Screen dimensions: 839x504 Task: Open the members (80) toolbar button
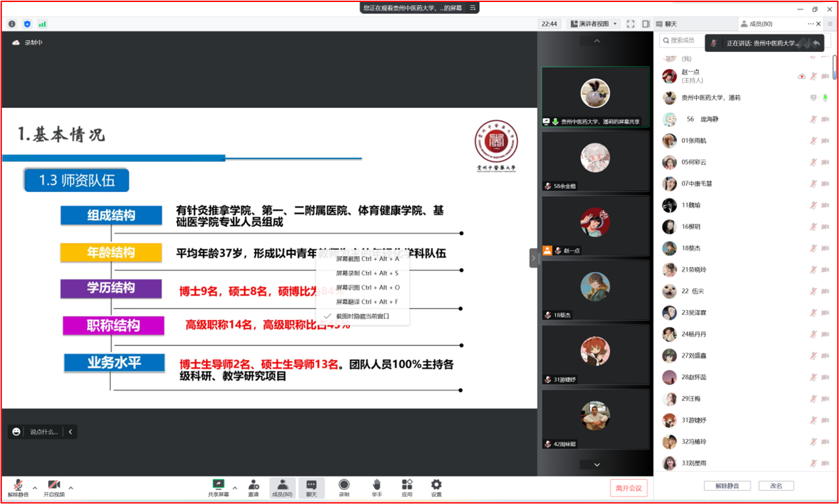[x=282, y=488]
